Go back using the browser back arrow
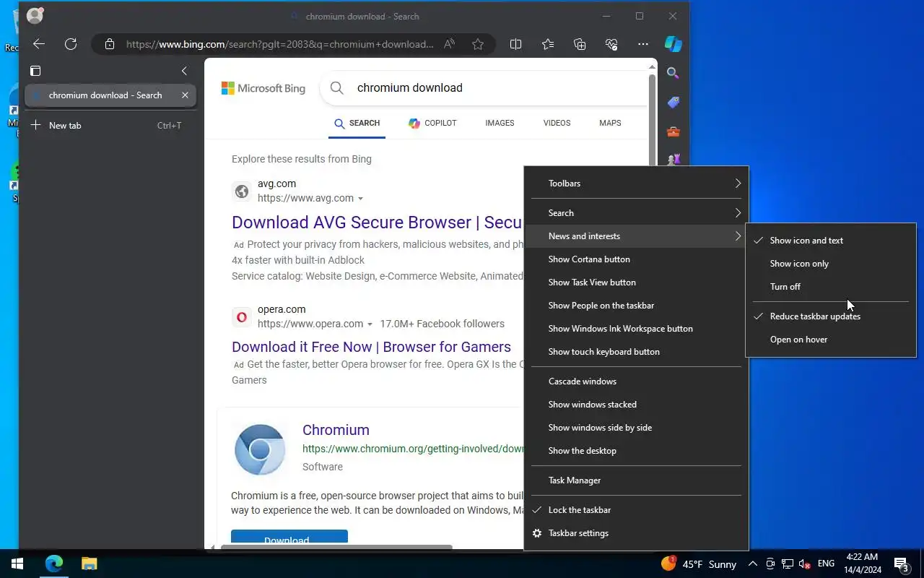The height and width of the screenshot is (578, 924). click(x=39, y=44)
